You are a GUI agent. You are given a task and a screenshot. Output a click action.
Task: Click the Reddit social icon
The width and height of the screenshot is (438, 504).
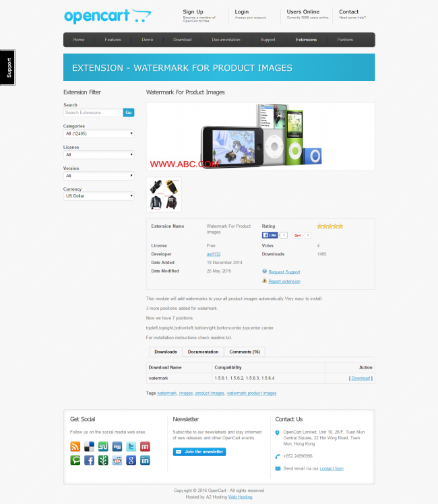tap(117, 460)
